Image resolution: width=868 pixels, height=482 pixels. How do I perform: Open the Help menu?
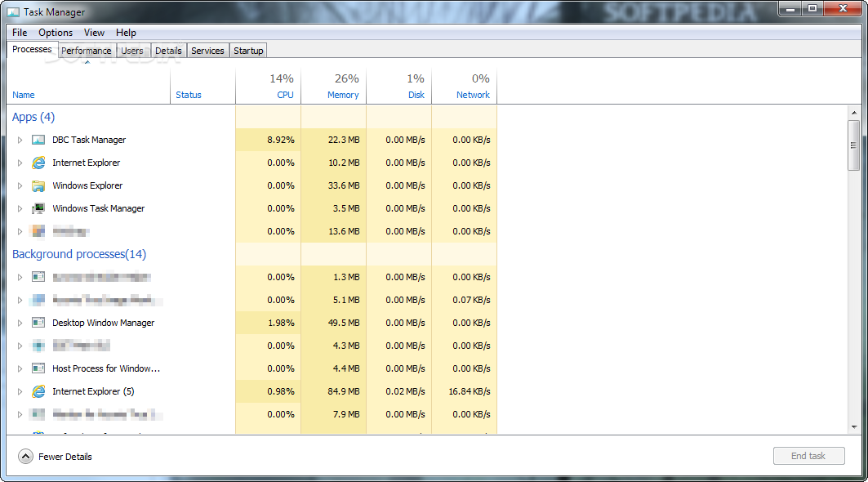pos(126,33)
